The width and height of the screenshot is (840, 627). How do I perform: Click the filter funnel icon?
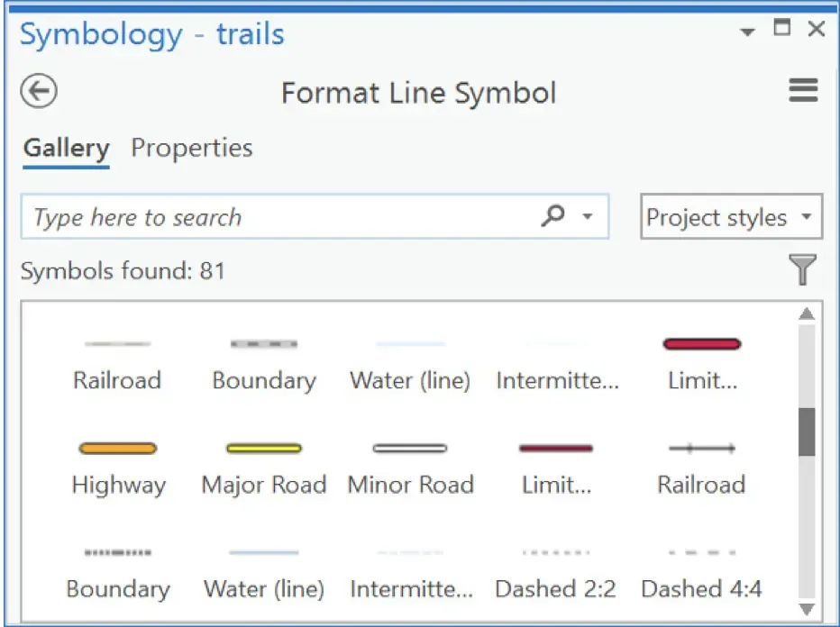pyautogui.click(x=802, y=269)
